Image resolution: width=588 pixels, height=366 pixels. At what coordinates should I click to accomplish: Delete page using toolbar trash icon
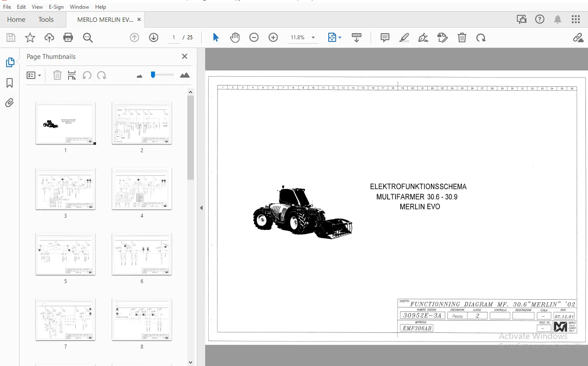click(462, 38)
